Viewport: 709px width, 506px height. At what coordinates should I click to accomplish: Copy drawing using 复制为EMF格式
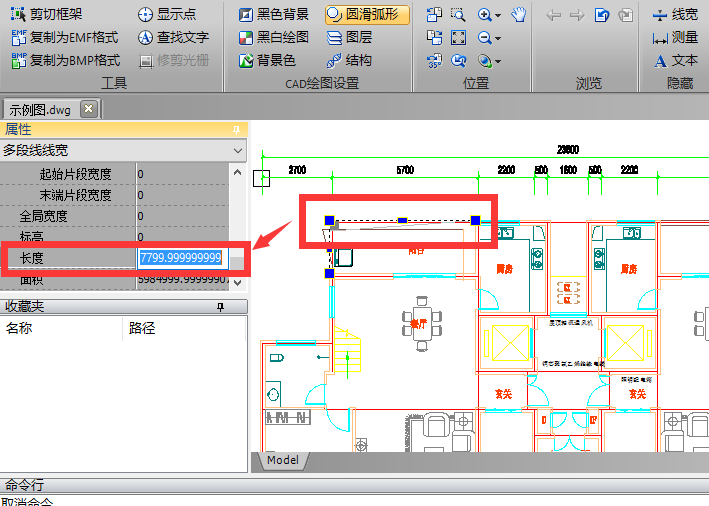[65, 38]
